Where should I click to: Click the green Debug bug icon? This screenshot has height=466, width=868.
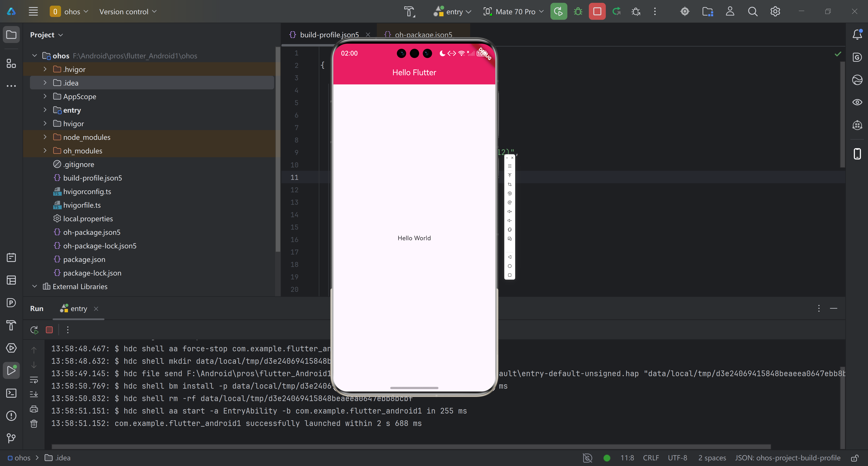coord(578,12)
